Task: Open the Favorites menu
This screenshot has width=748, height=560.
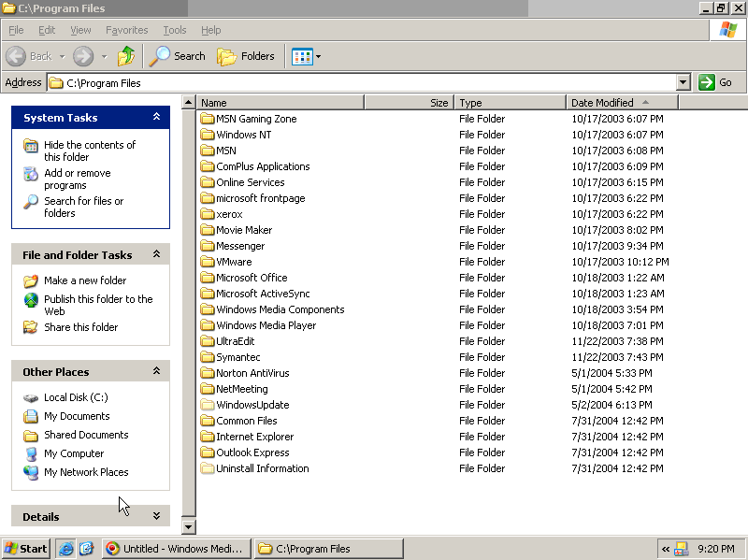Action: (127, 30)
